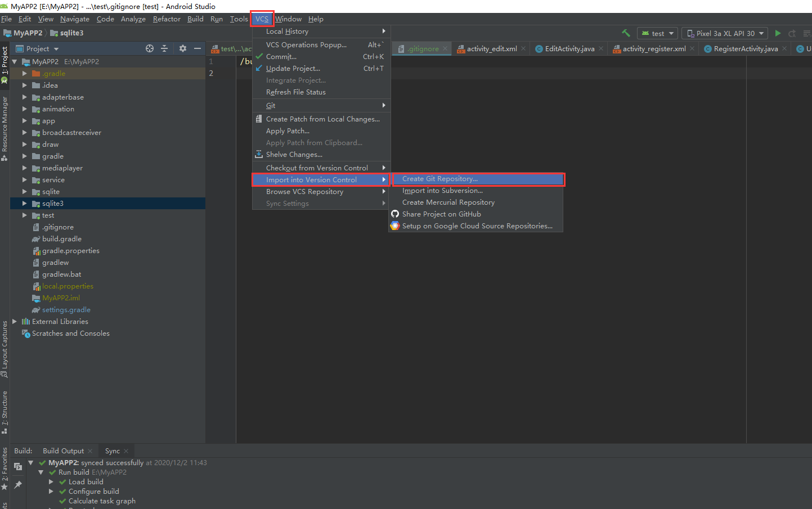Open the Favorites side tab
This screenshot has height=509, width=812.
point(5,468)
